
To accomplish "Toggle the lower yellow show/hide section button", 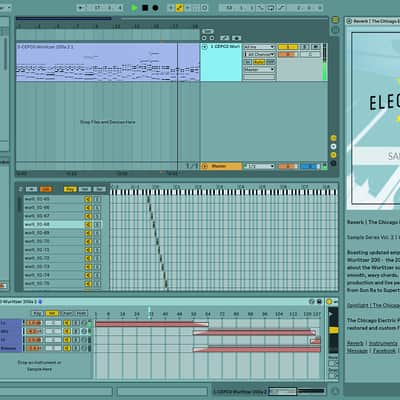I will point(333,155).
